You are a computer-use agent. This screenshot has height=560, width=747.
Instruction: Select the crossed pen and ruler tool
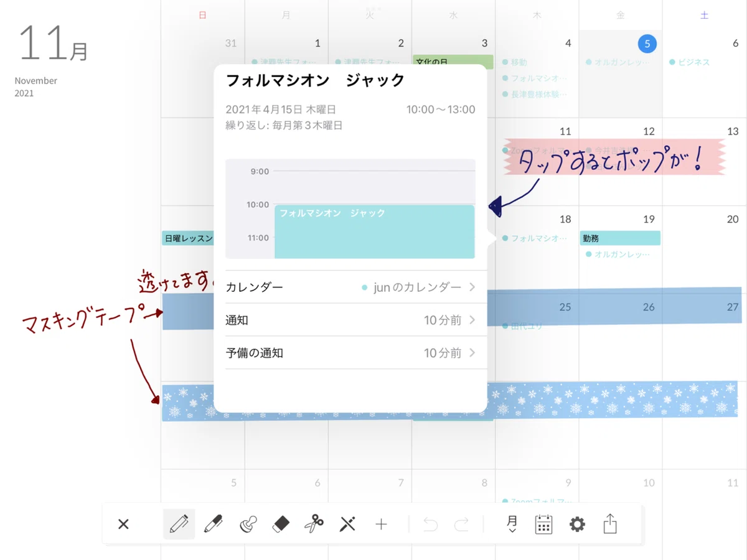point(347,524)
